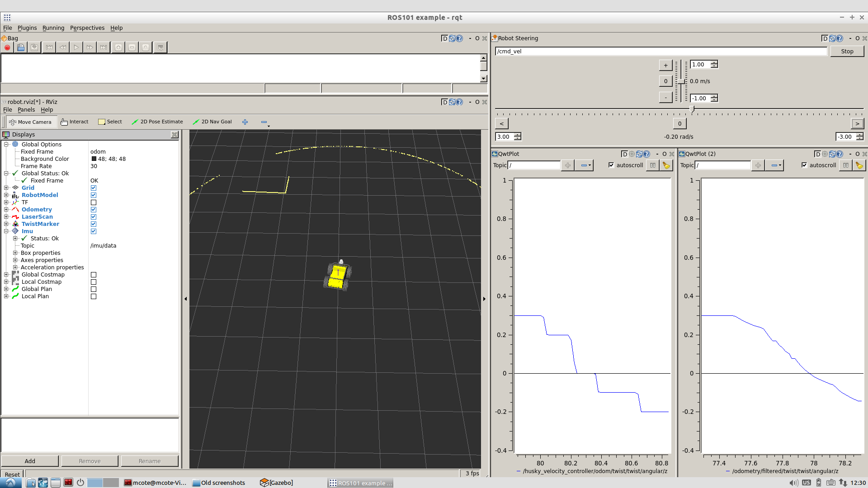Click the /cmd_vel topic input field

click(x=660, y=52)
